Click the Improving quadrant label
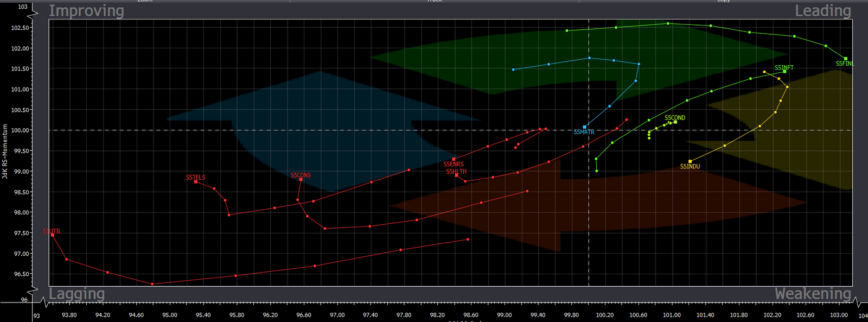The height and width of the screenshot is (322, 868). click(x=86, y=11)
